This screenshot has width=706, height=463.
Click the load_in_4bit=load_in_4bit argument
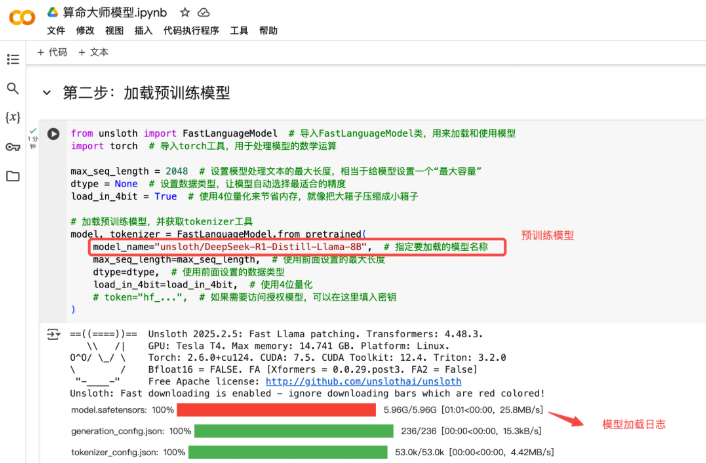tap(165, 285)
